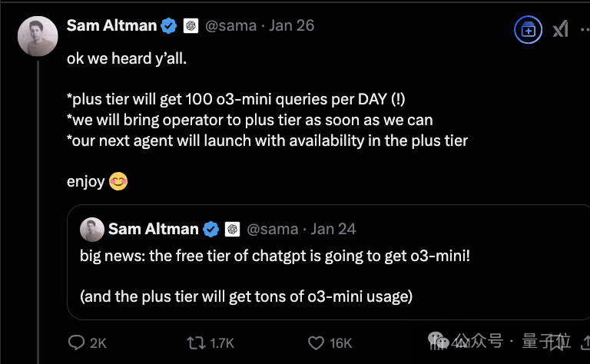Open the quoted tweet about free tier o3-mini
The height and width of the screenshot is (364, 590).
pos(323,275)
